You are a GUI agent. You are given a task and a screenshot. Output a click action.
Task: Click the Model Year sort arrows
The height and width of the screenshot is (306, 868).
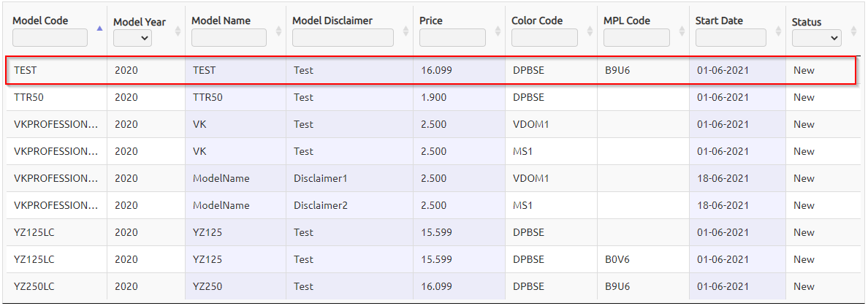[178, 31]
